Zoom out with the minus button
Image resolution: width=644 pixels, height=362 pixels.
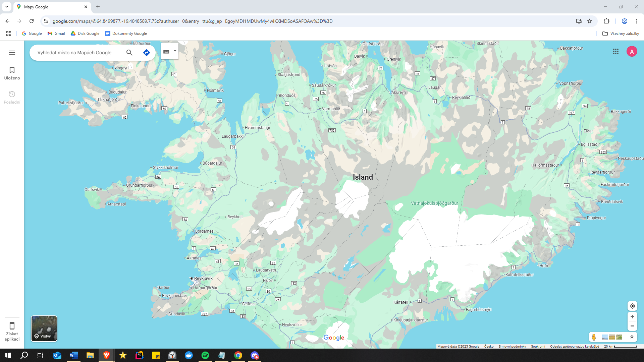click(x=632, y=326)
